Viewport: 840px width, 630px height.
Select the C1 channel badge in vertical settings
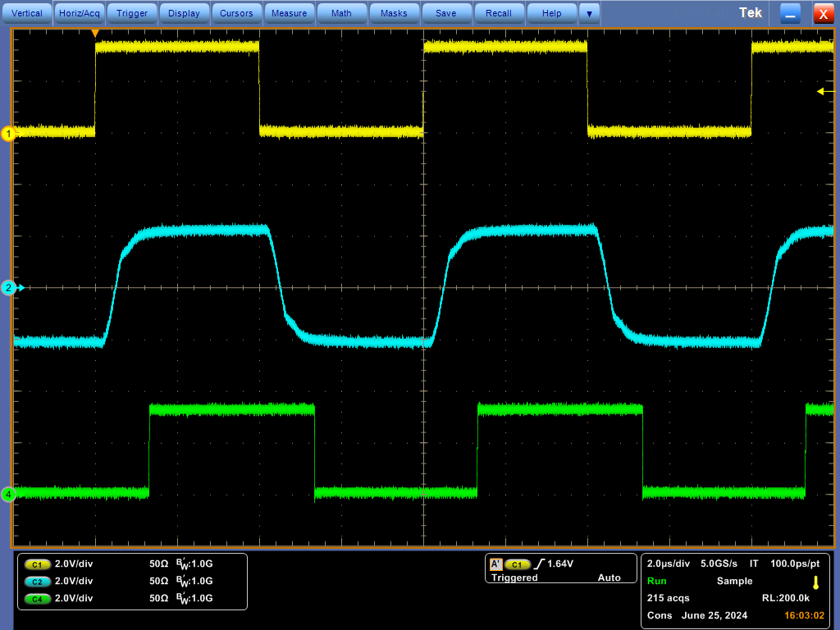(37, 564)
